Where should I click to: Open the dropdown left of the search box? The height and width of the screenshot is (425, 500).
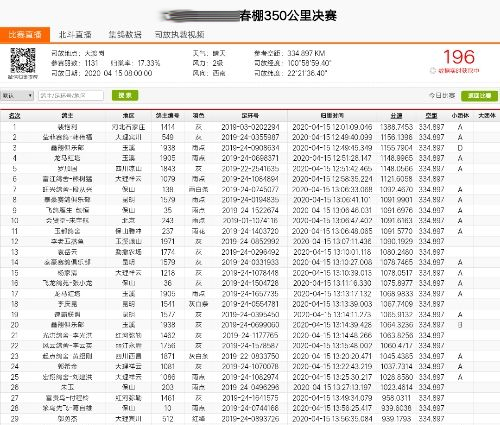pos(17,96)
